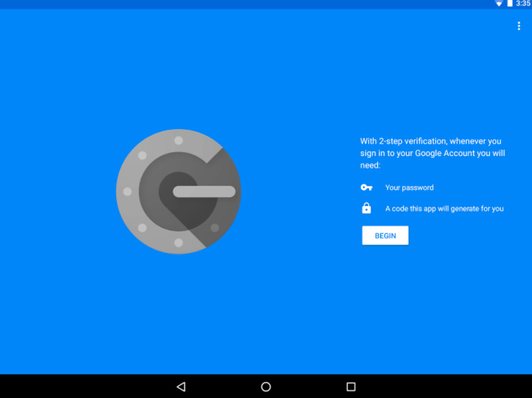This screenshot has width=532, height=398.
Task: Click the 3:35 clock in status bar
Action: pos(523,4)
